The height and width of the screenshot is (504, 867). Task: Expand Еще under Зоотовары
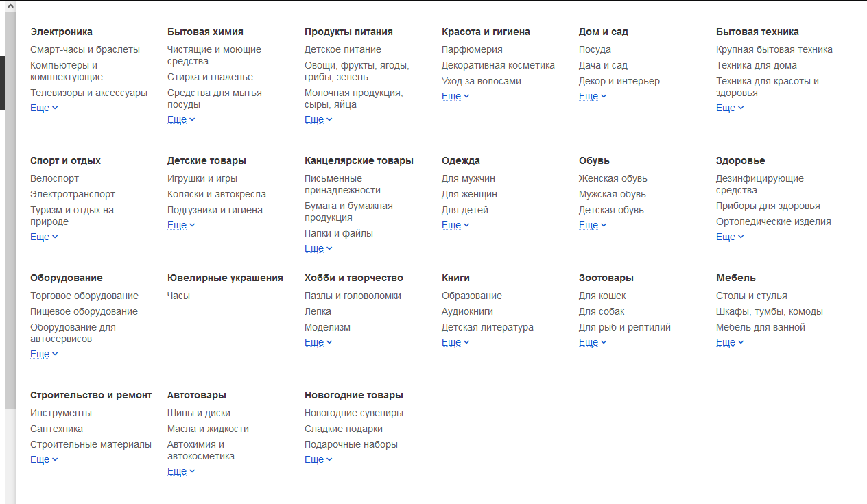593,342
